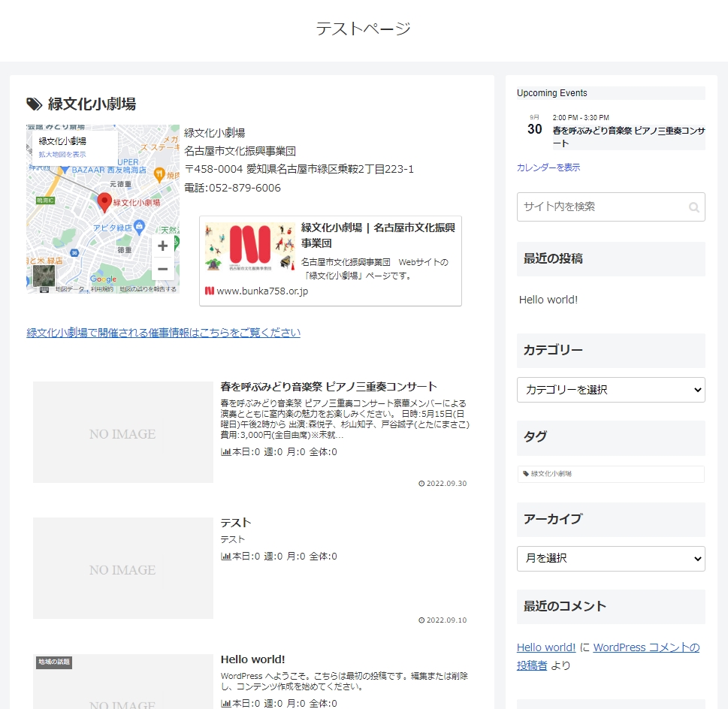Viewport: 728px width, 709px height.
Task: Click the map zoom out minus button
Action: pos(162,269)
